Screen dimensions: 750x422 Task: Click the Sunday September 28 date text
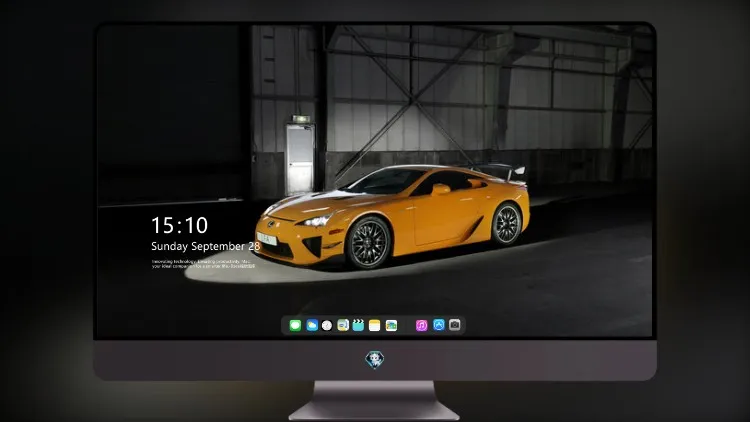coord(206,246)
